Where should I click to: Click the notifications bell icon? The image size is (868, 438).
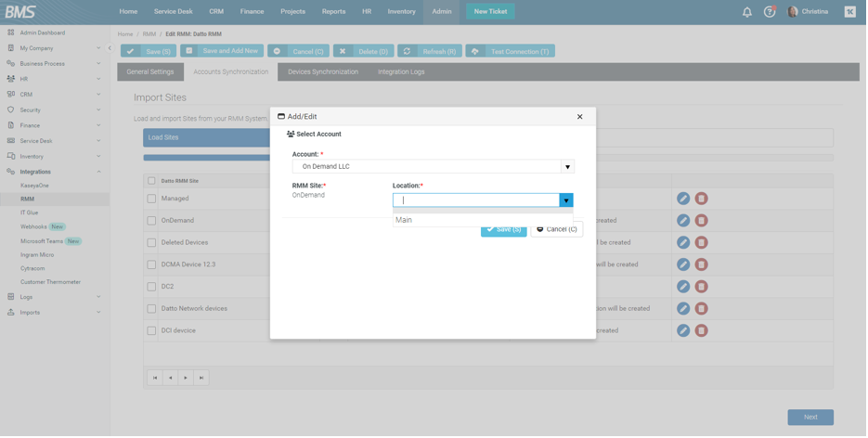pyautogui.click(x=748, y=12)
